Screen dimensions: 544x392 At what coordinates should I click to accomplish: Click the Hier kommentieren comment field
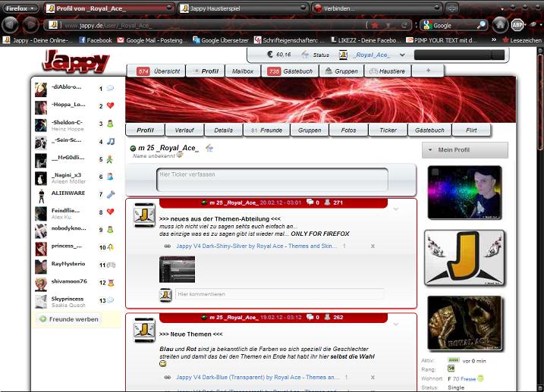280,294
